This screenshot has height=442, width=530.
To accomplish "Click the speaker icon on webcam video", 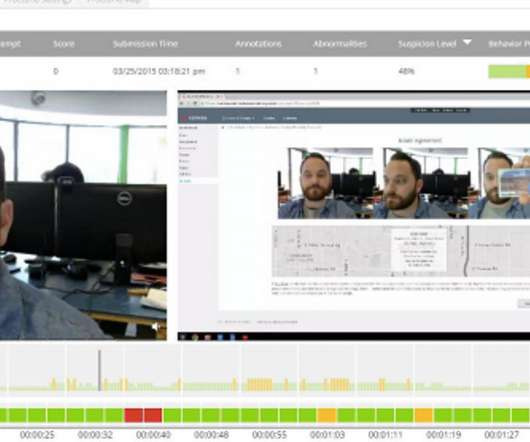I will point(155,326).
